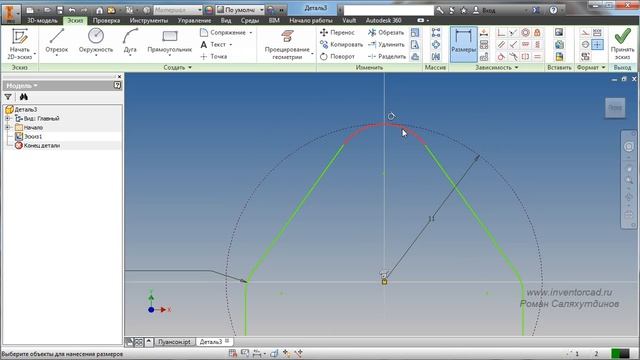This screenshot has height=360, width=640.
Task: Insert image icon in Вставить panel
Action: click(559, 33)
